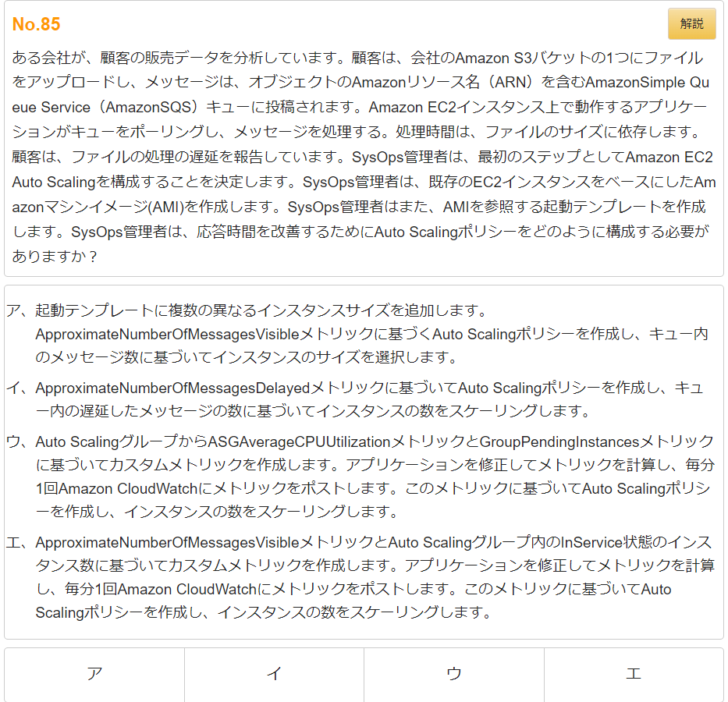Click the word ApproximateNumberOfMessagesDelayed in choice イ
728x702 pixels.
pos(172,388)
